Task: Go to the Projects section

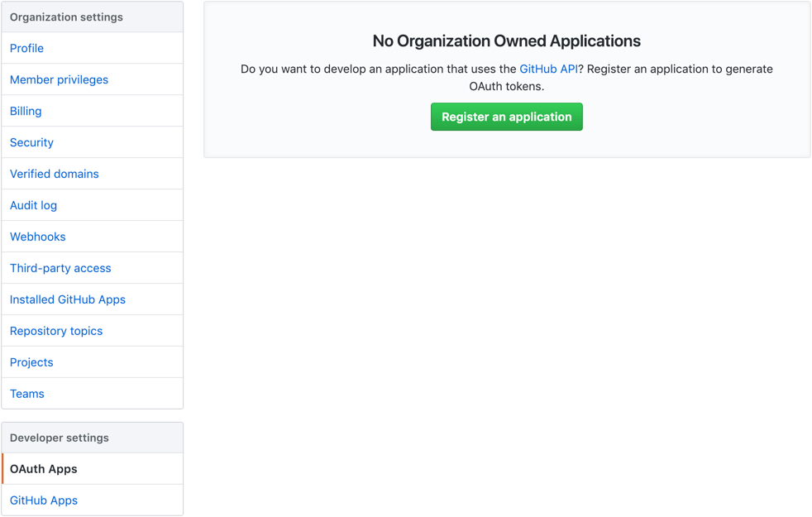Action: pyautogui.click(x=31, y=361)
